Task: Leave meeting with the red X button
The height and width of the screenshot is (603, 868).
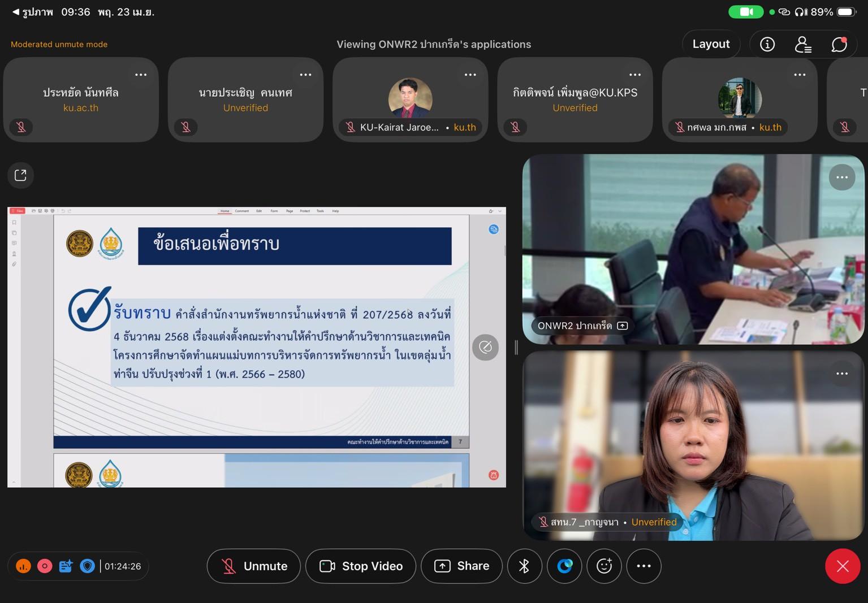Action: point(842,566)
